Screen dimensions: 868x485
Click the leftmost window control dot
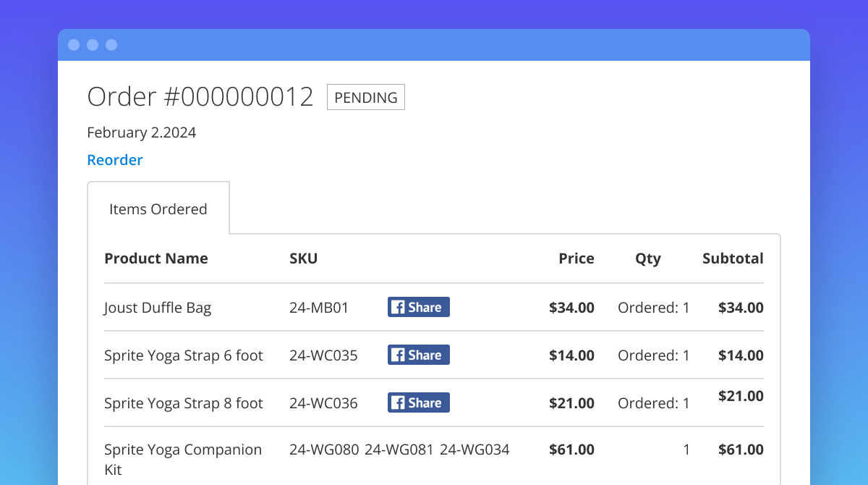point(74,45)
